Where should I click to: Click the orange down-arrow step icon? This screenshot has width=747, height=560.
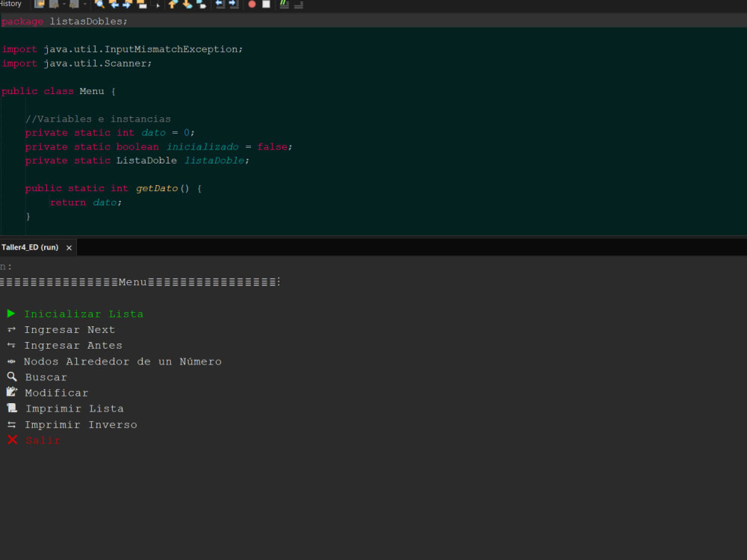point(185,4)
